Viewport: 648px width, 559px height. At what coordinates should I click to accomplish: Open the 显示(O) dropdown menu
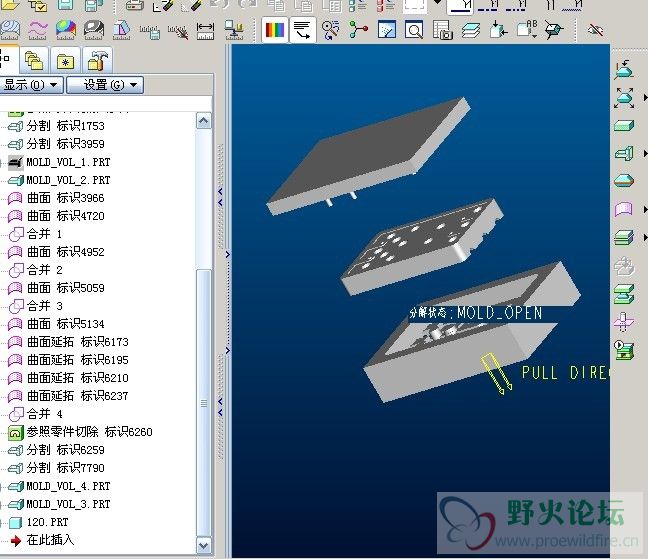(31, 85)
